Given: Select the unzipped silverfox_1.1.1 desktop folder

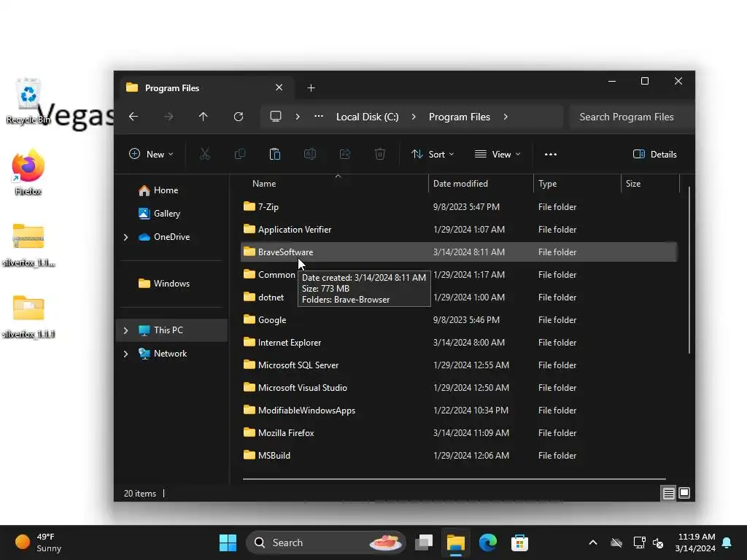Looking at the screenshot, I should [x=28, y=316].
